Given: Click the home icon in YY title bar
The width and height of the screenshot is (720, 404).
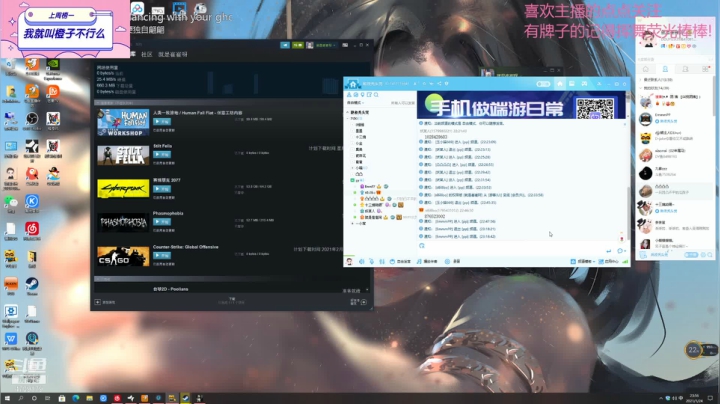Looking at the screenshot, I should tap(560, 84).
